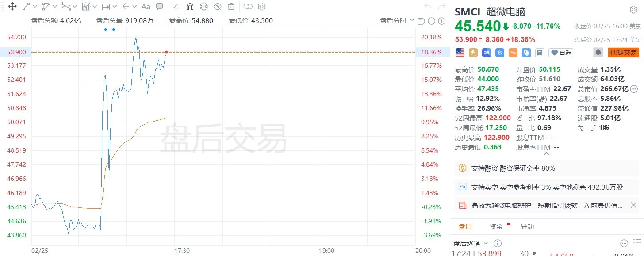Click the US flag market icon
Screen dimensions: 644x256
(x=459, y=53)
